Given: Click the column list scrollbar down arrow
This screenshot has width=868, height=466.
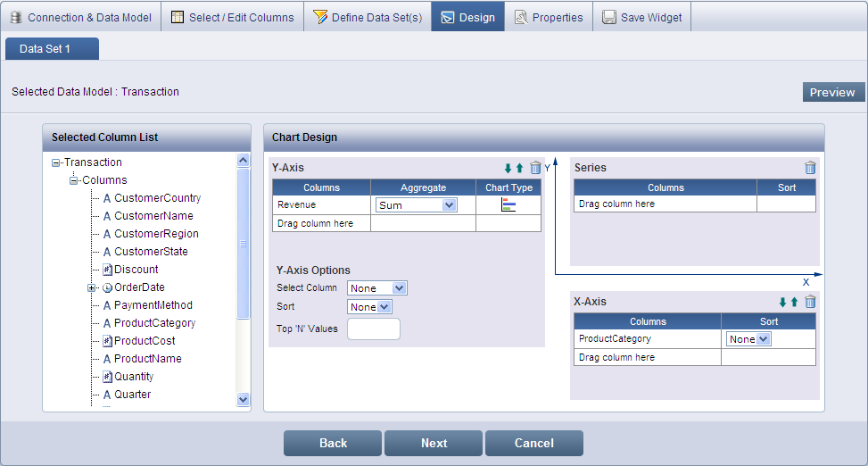Looking at the screenshot, I should click(243, 400).
